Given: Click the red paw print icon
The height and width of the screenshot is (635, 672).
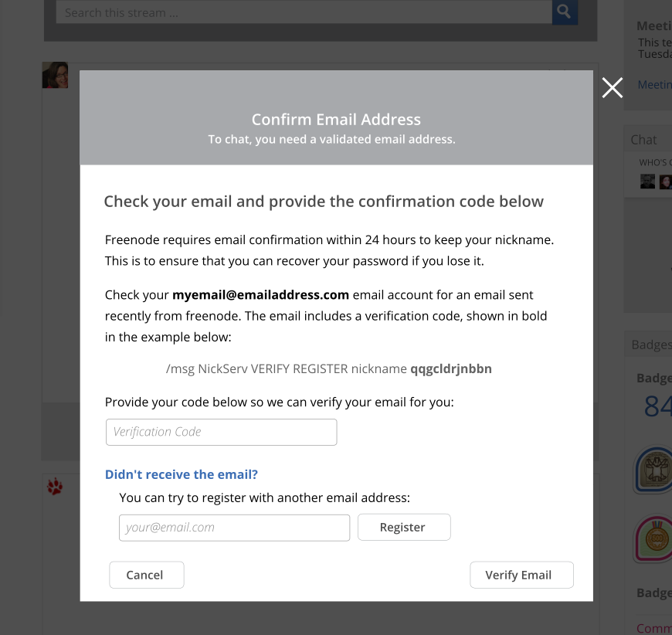Looking at the screenshot, I should click(x=55, y=487).
